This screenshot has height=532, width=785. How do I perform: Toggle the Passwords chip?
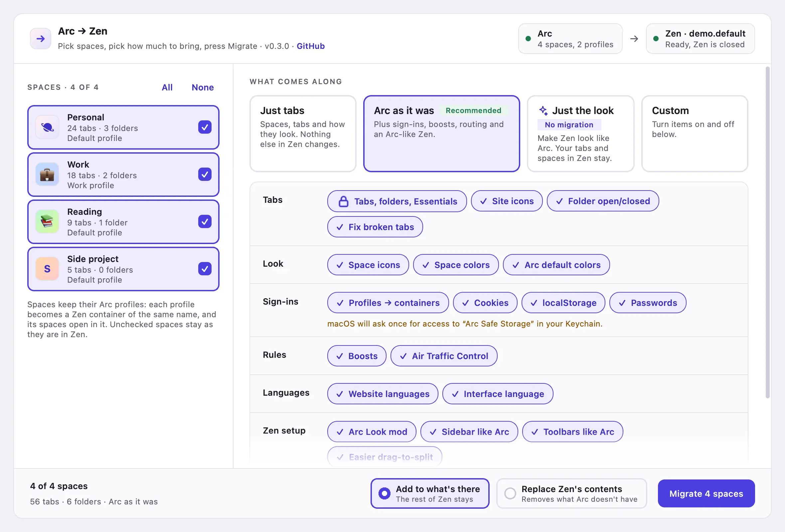click(648, 303)
